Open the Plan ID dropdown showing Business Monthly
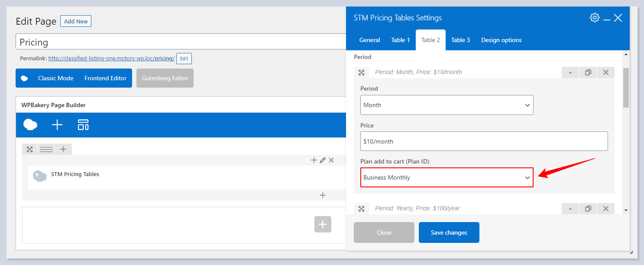This screenshot has height=265, width=644. click(447, 177)
